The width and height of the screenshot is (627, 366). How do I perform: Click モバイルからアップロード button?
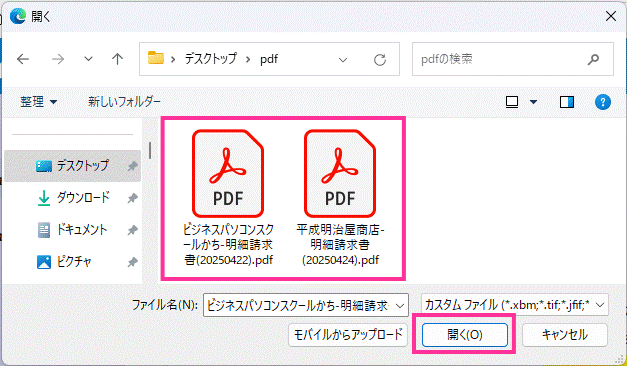click(x=347, y=334)
